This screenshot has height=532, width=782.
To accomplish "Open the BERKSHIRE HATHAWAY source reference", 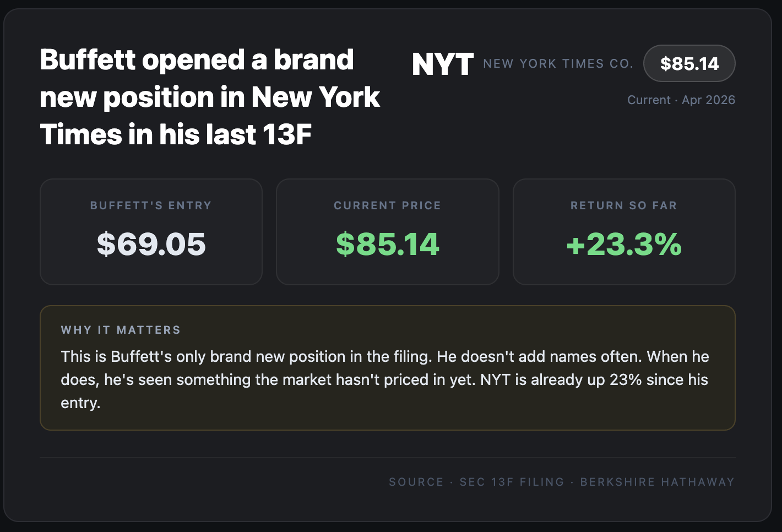I will coord(657,482).
